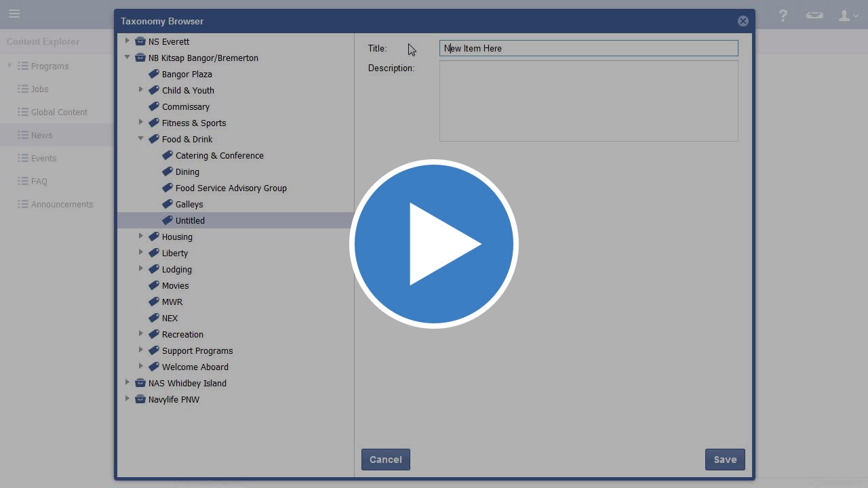The image size is (868, 488).
Task: Click the hamburger menu icon
Action: [14, 14]
